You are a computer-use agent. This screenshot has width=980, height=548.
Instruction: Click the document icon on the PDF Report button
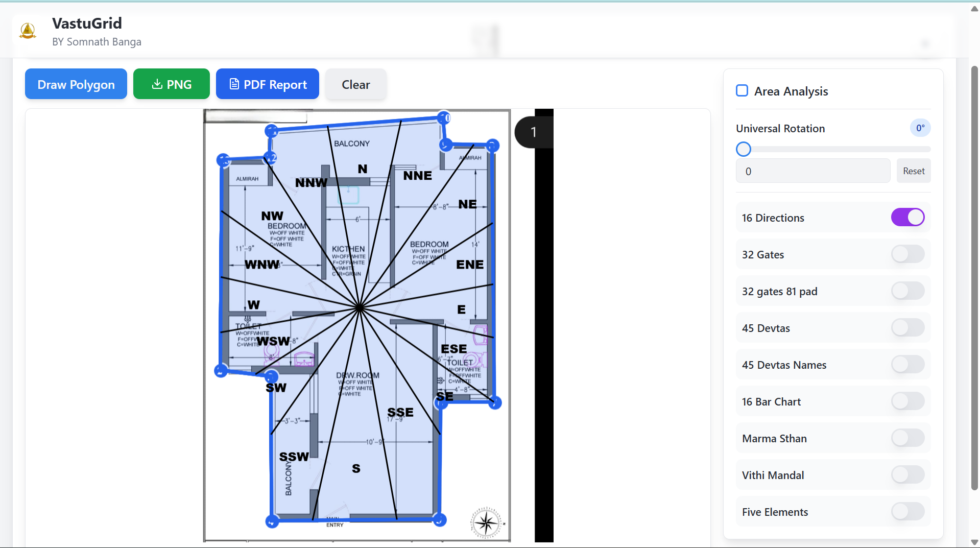pyautogui.click(x=234, y=84)
